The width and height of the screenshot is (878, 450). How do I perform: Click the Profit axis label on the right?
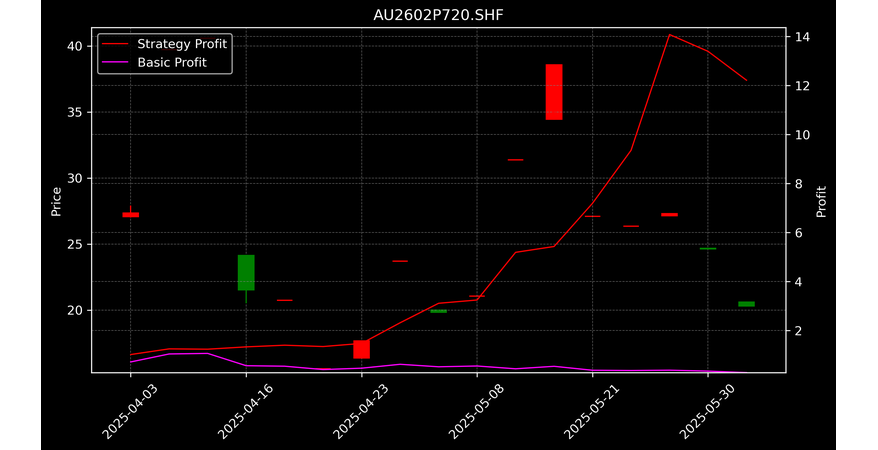pos(821,201)
